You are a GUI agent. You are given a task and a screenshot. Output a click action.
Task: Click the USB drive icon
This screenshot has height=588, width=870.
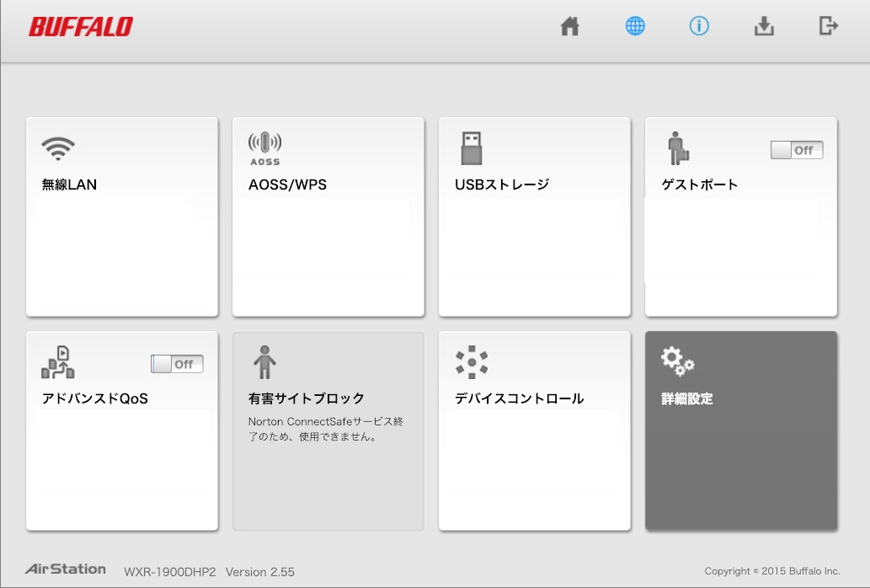point(472,148)
